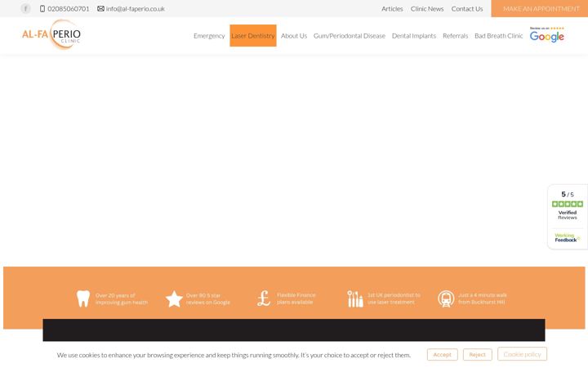The height and width of the screenshot is (368, 588).
Task: Click Make an Appointment button
Action: point(540,9)
